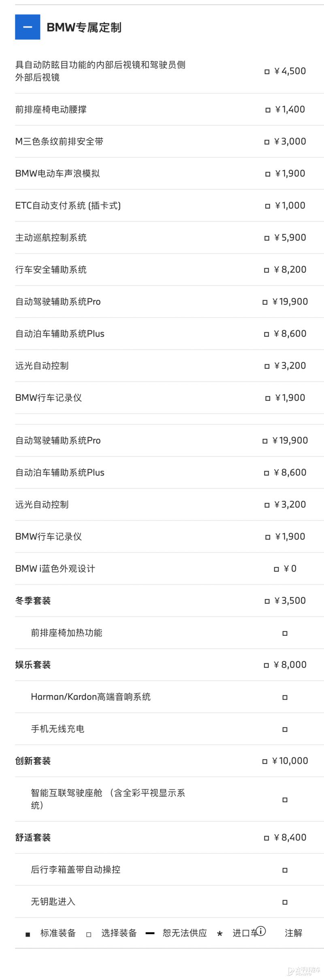Image resolution: width=324 pixels, height=980 pixels.
Task: Select the 无钥匙进入 item checkbox
Action: pyautogui.click(x=285, y=902)
